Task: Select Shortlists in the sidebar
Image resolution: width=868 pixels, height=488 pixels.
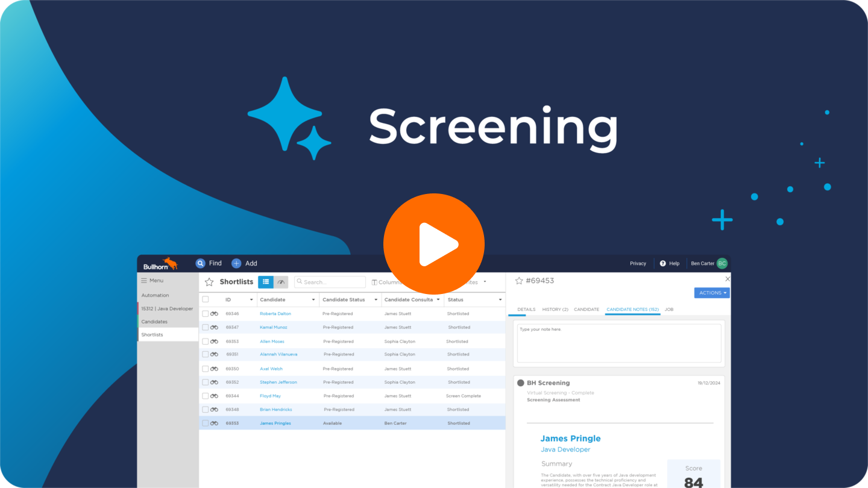Action: 168,335
